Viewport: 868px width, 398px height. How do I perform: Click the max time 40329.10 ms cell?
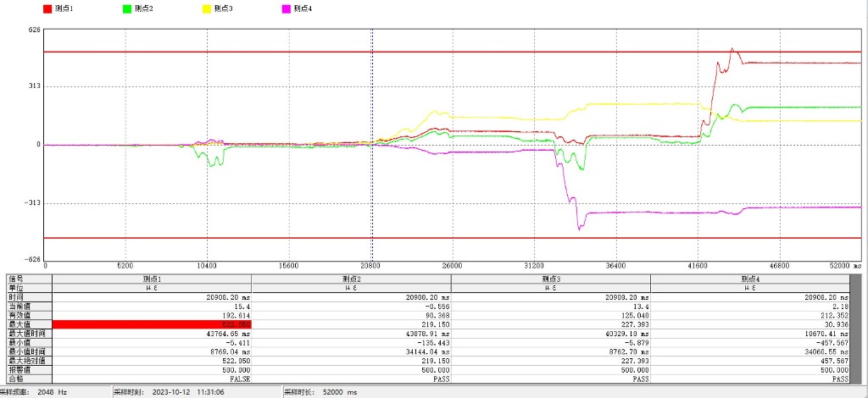pos(551,334)
